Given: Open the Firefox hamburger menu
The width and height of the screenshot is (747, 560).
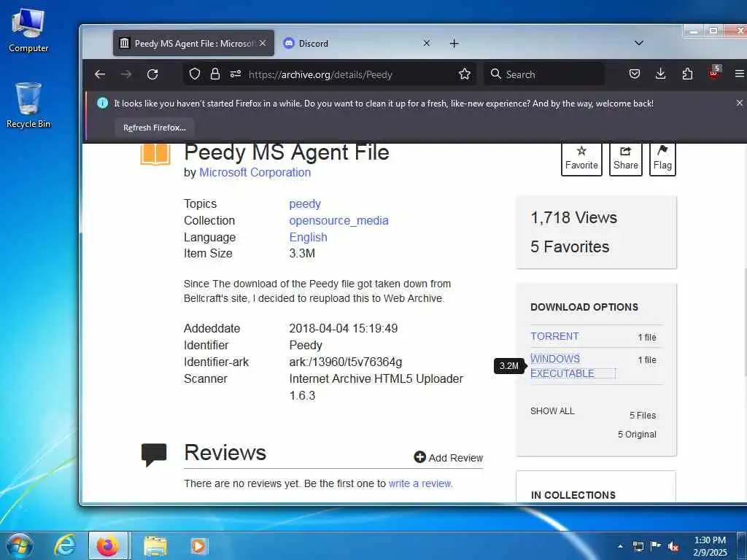Looking at the screenshot, I should (740, 74).
